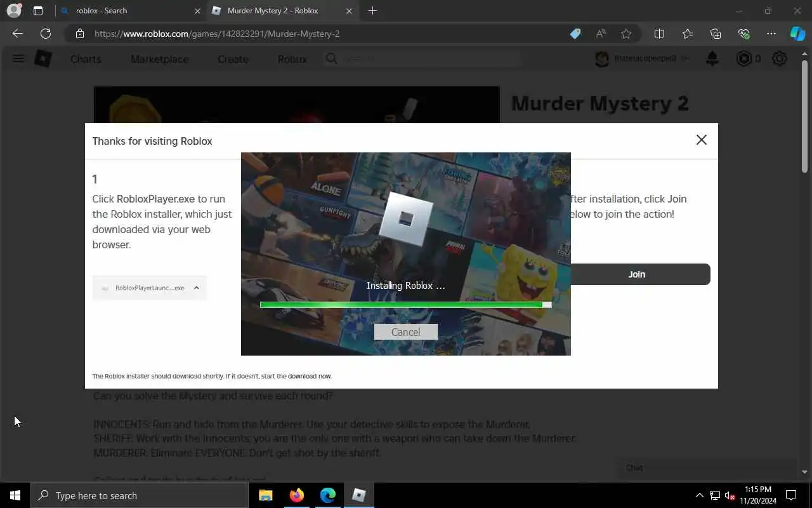Close the roblox - Search tab
Screen dimensions: 812x508
click(197, 11)
